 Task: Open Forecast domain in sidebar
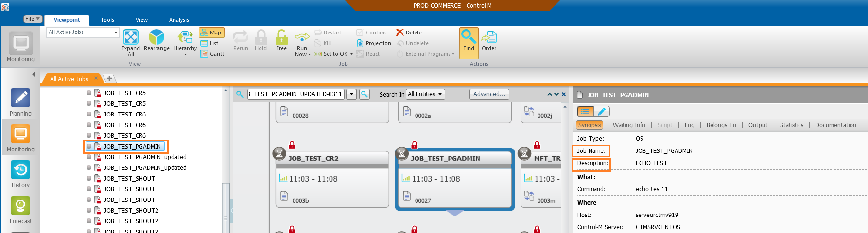20,210
